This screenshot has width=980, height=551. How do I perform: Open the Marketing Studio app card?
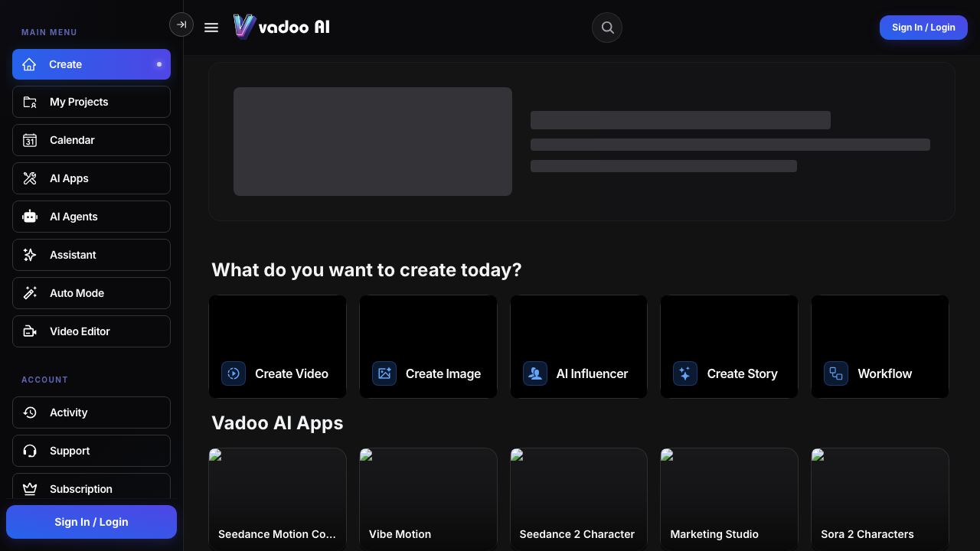729,499
